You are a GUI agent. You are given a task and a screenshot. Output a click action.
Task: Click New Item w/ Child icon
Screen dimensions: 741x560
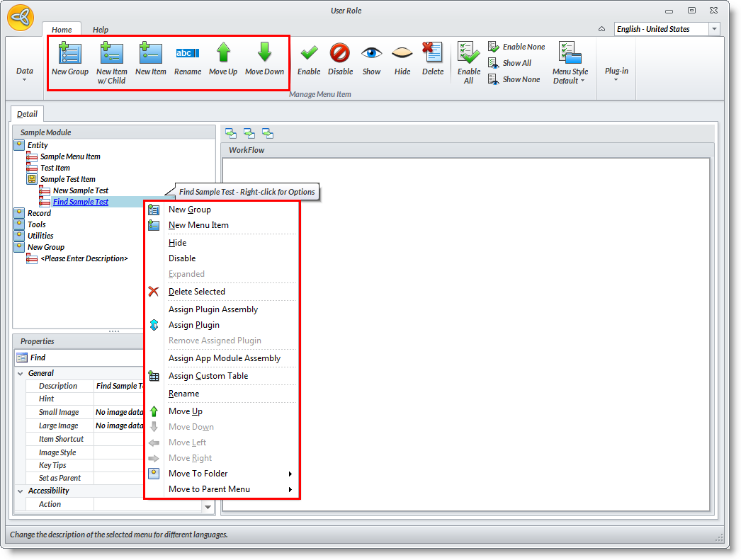click(x=111, y=54)
